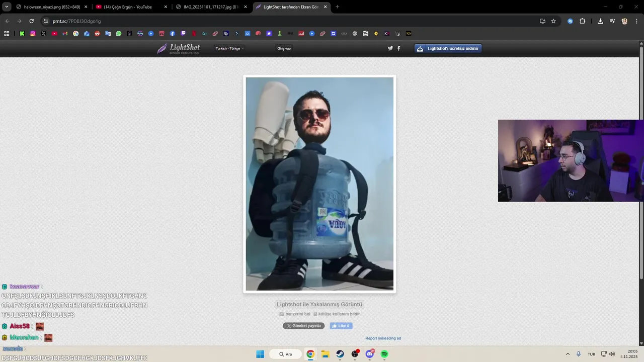Click the Lightshot Twitter icon in header

tap(390, 48)
